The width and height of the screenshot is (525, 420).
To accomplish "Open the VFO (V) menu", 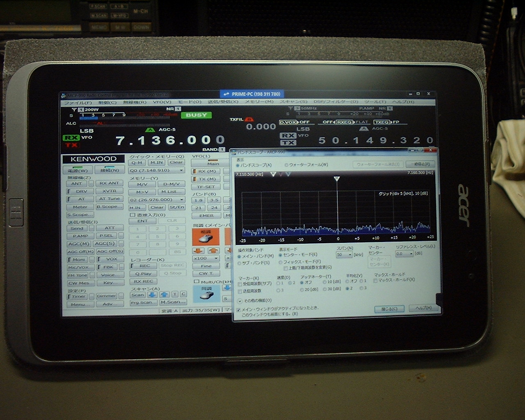I will (162, 102).
